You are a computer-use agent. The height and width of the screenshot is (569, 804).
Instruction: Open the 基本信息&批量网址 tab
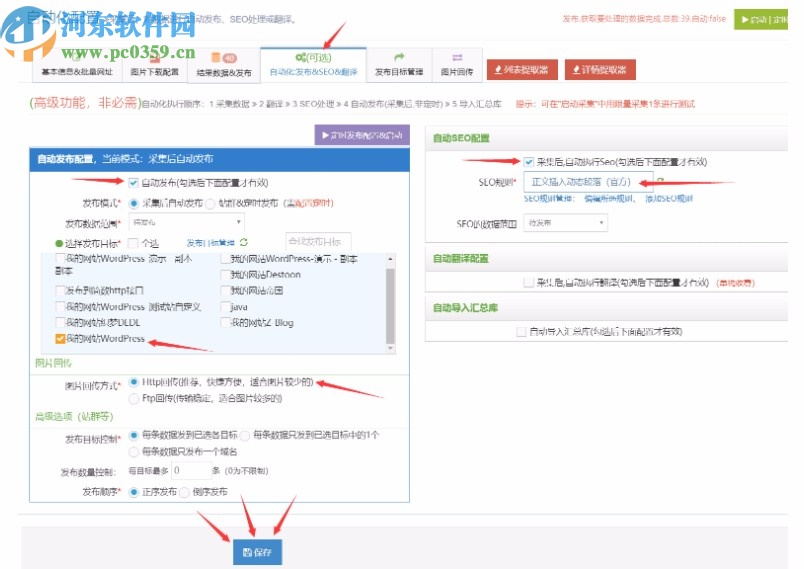pos(77,66)
